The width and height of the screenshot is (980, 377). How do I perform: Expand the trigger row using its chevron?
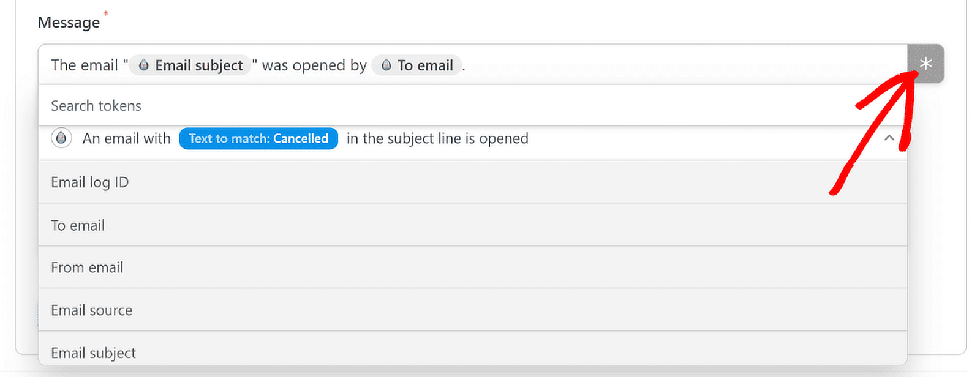[x=890, y=138]
